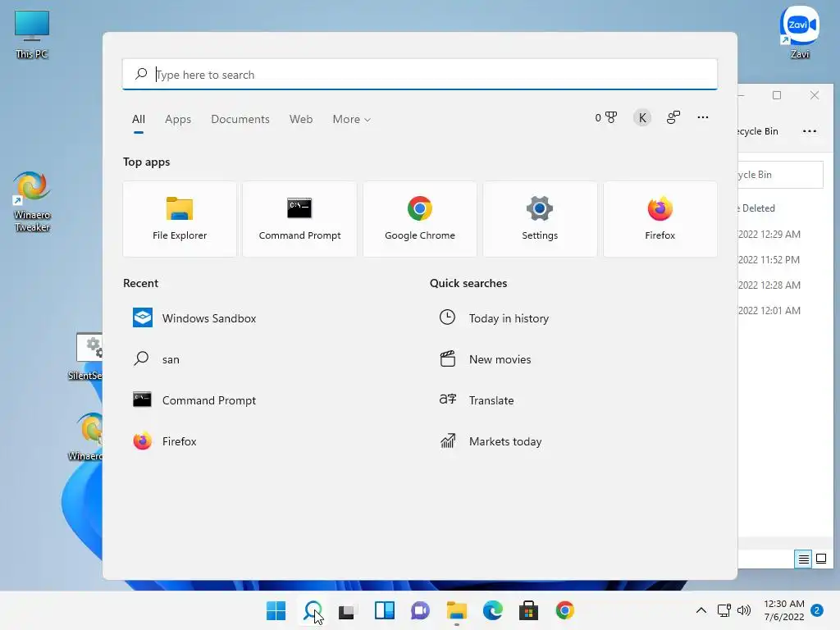This screenshot has width=840, height=630.
Task: Open search feedback share icon
Action: click(673, 117)
